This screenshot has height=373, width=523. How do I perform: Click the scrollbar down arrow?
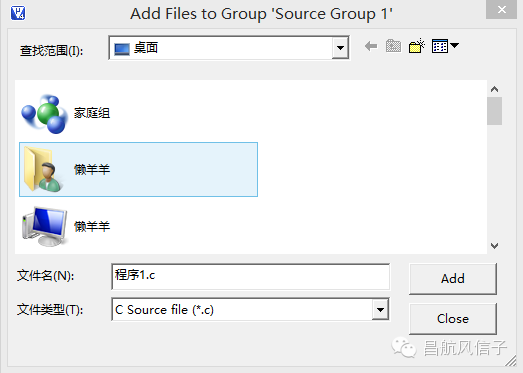[x=494, y=246]
